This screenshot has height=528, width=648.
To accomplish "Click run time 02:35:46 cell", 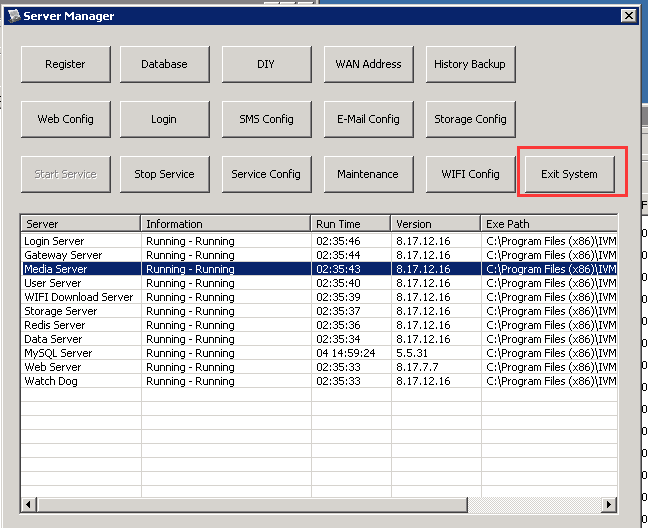I will [x=338, y=241].
